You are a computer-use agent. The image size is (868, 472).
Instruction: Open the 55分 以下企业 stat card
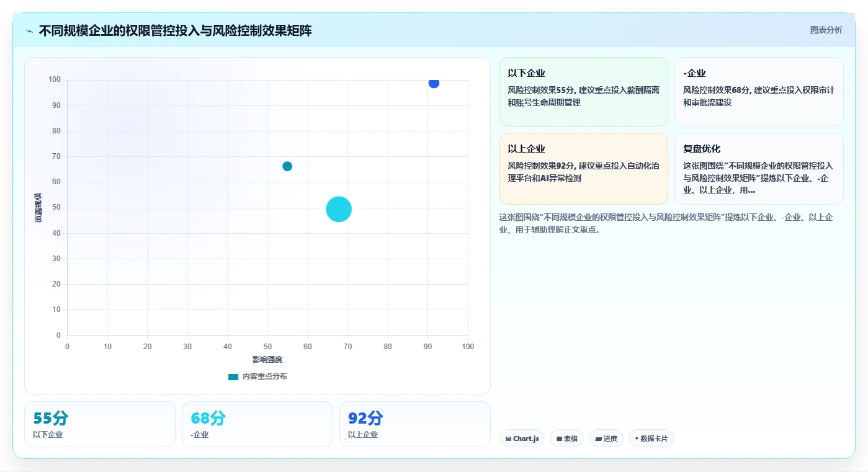tap(100, 424)
